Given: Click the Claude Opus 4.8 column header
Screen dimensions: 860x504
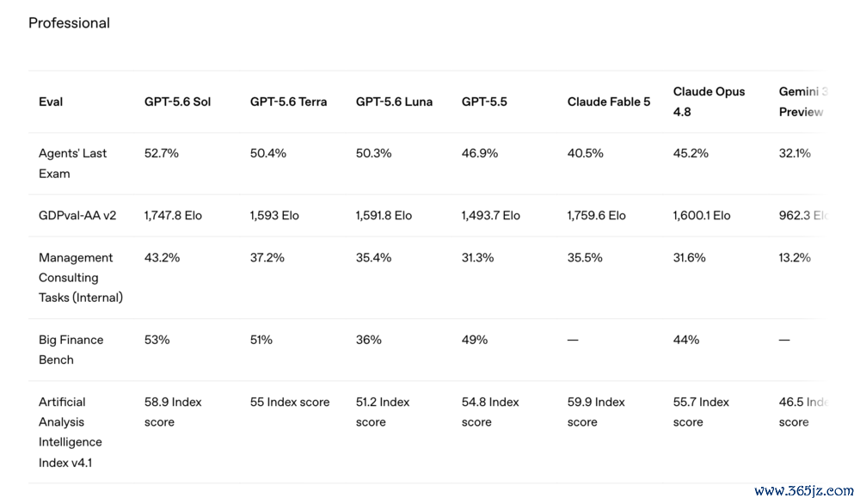Looking at the screenshot, I should pos(709,102).
